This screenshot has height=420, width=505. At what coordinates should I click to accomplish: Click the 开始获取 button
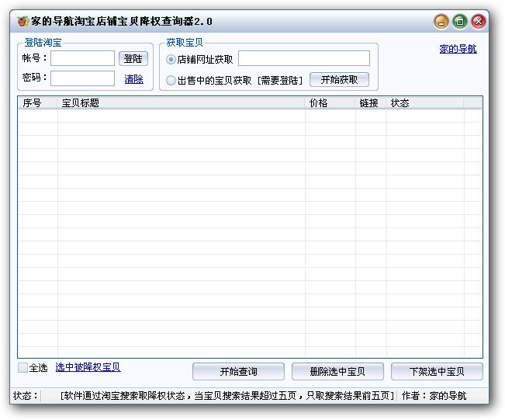coord(339,80)
